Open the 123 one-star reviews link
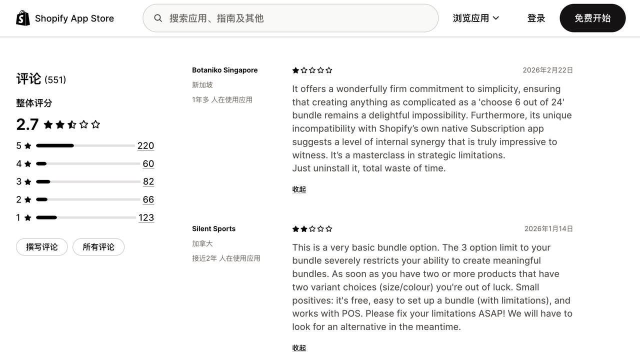640x364 pixels. (146, 218)
